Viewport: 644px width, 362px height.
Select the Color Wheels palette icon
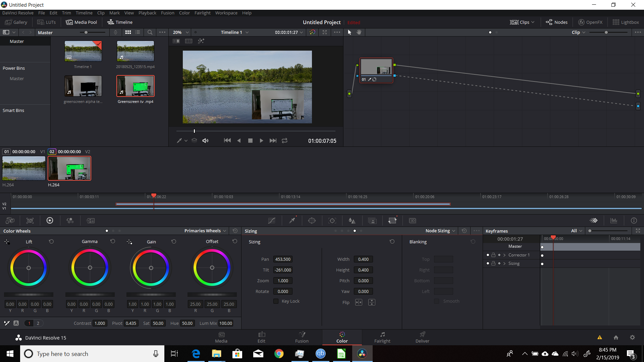[x=50, y=221]
